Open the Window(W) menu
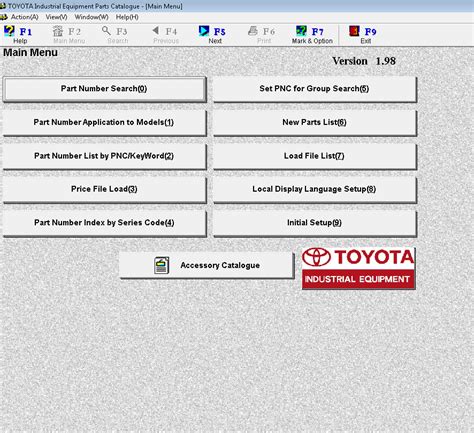This screenshot has height=433, width=474. [x=91, y=17]
